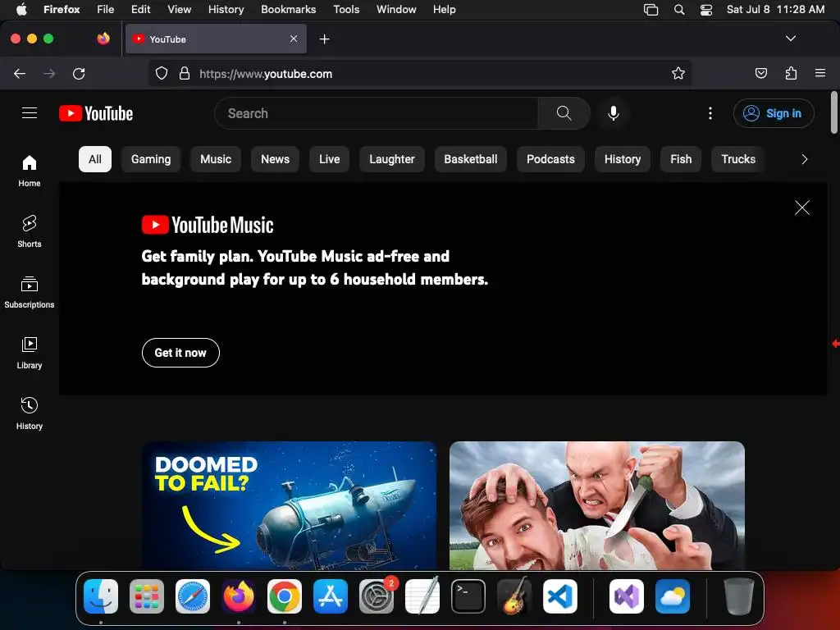Open Library from the sidebar
Viewport: 840px width, 630px height.
tap(30, 353)
